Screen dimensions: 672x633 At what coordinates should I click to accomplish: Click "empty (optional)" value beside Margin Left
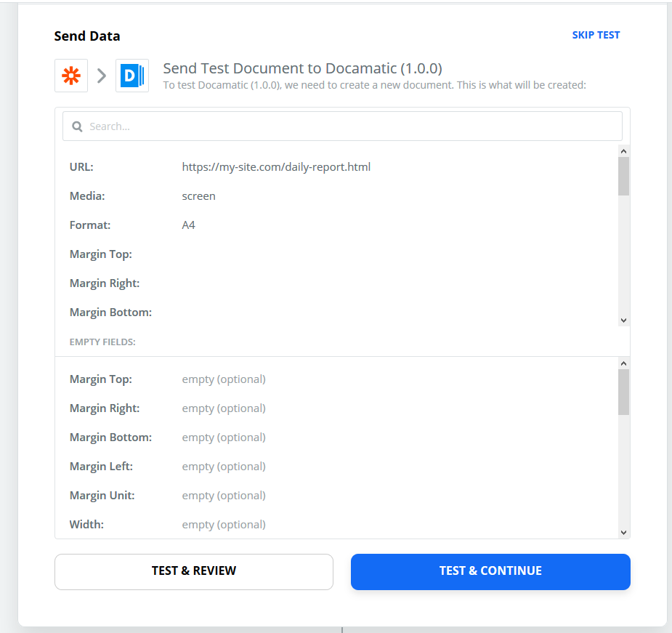pyautogui.click(x=224, y=467)
